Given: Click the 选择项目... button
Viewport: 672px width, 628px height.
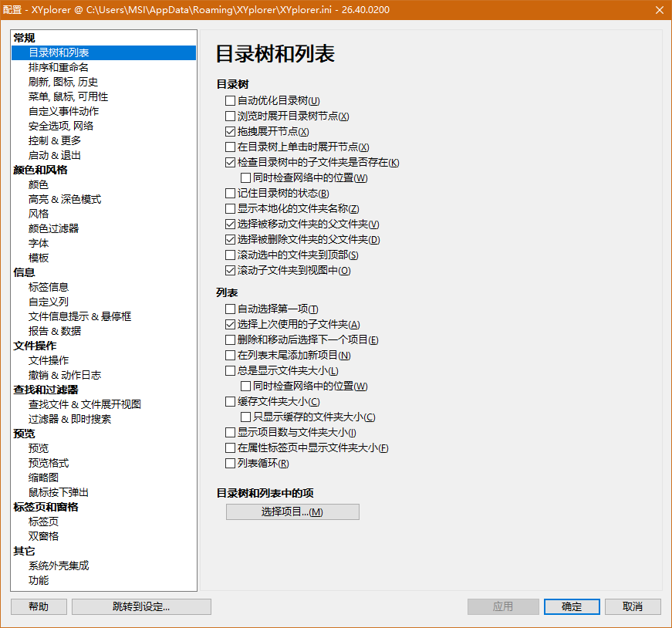Looking at the screenshot, I should 292,512.
